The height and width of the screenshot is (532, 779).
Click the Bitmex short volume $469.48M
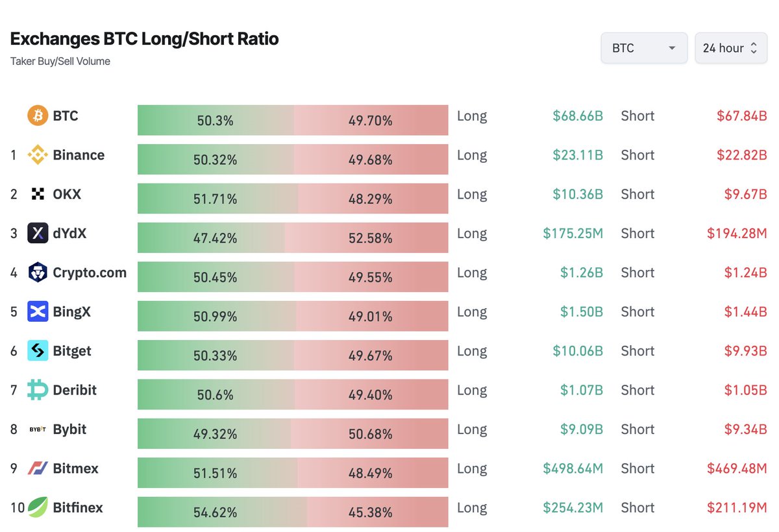coord(737,468)
